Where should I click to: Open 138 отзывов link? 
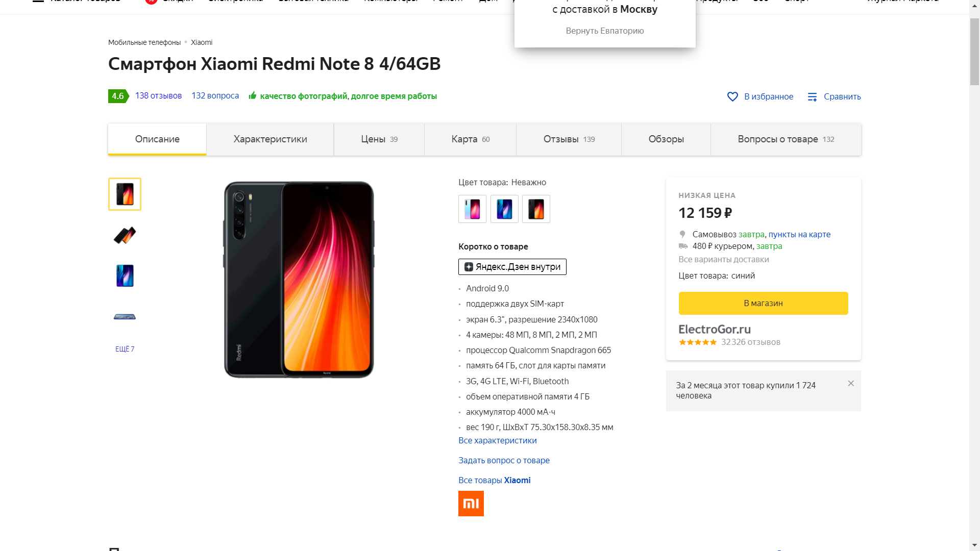(158, 96)
